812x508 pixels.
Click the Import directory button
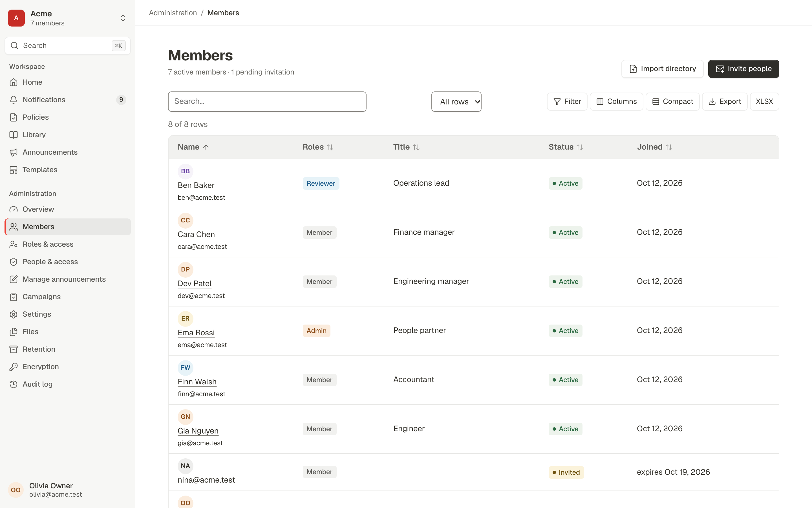[x=662, y=69]
